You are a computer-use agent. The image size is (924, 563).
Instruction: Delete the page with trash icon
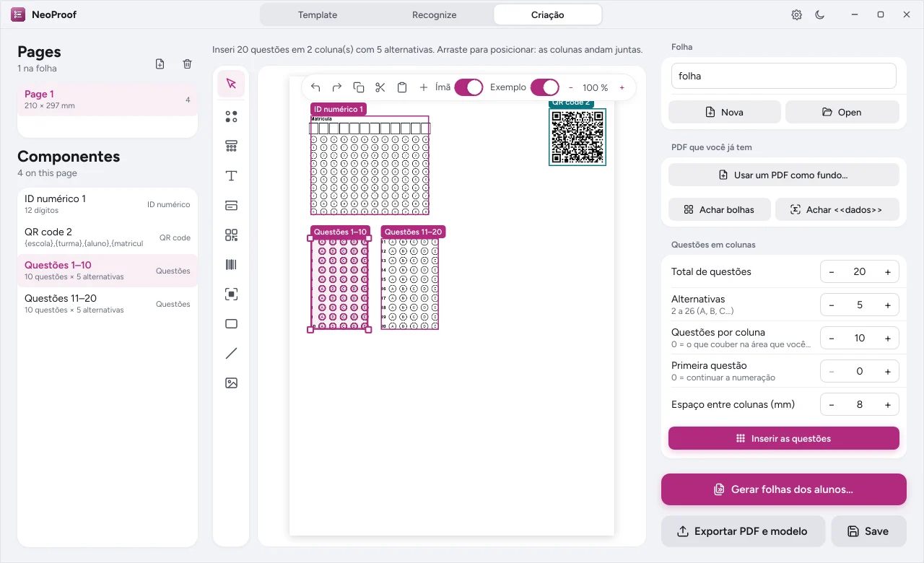click(x=188, y=64)
